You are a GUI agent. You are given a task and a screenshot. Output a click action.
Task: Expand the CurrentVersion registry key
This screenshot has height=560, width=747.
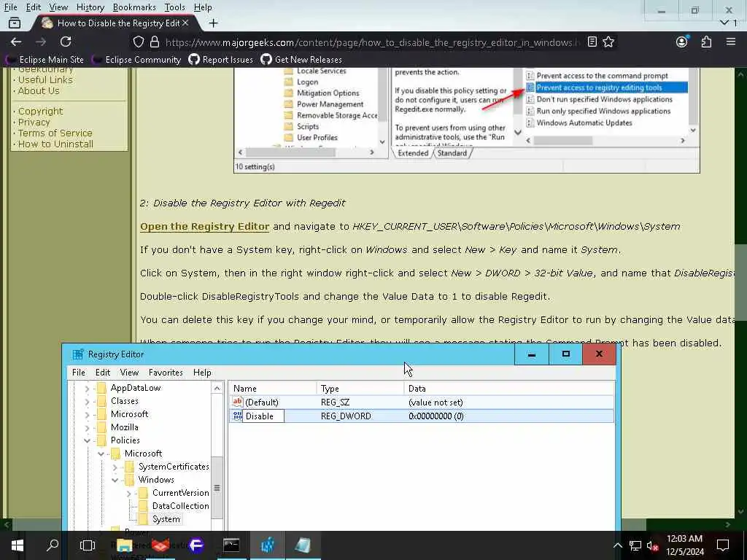click(128, 494)
